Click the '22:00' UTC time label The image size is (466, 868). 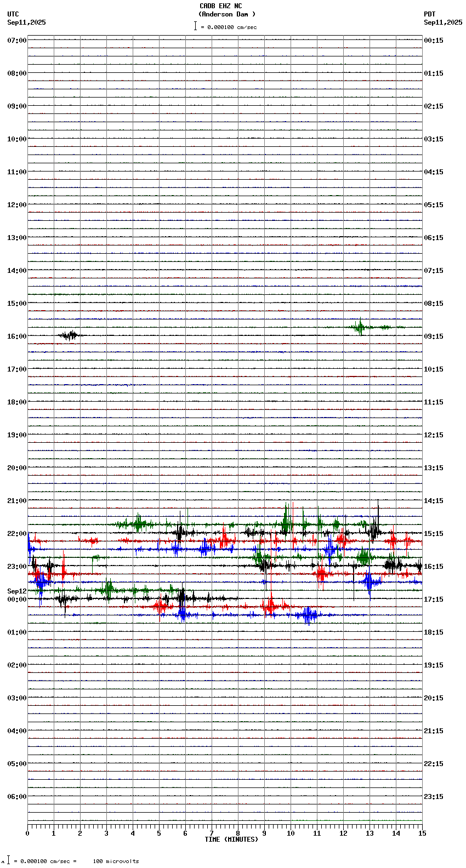[17, 534]
